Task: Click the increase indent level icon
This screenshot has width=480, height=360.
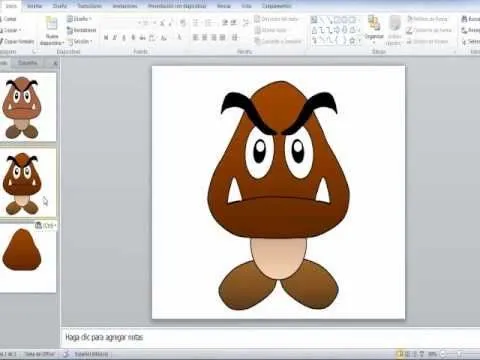Action: click(x=234, y=23)
